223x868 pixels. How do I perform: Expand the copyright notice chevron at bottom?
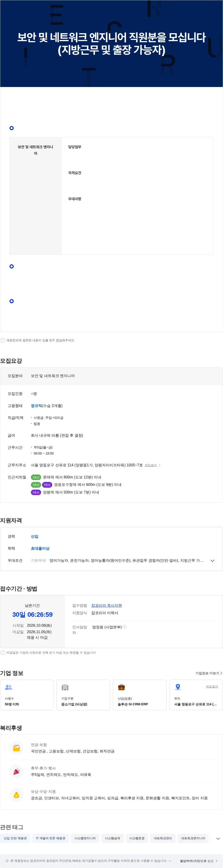(x=170, y=861)
